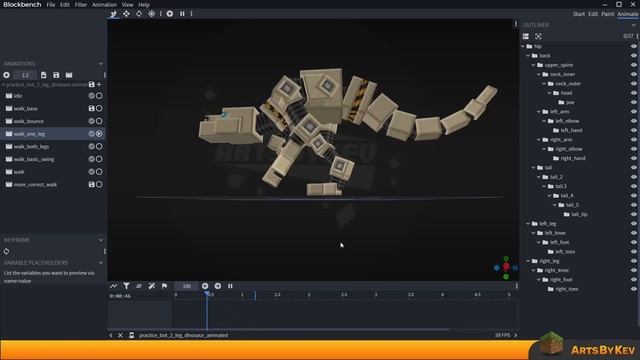Select the bone animate tool at toolbar start
Image resolution: width=640 pixels, height=360 pixels.
click(113, 14)
